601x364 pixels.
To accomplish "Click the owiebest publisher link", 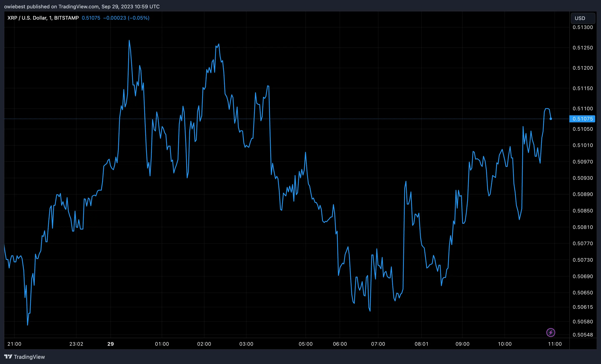I will [x=15, y=7].
